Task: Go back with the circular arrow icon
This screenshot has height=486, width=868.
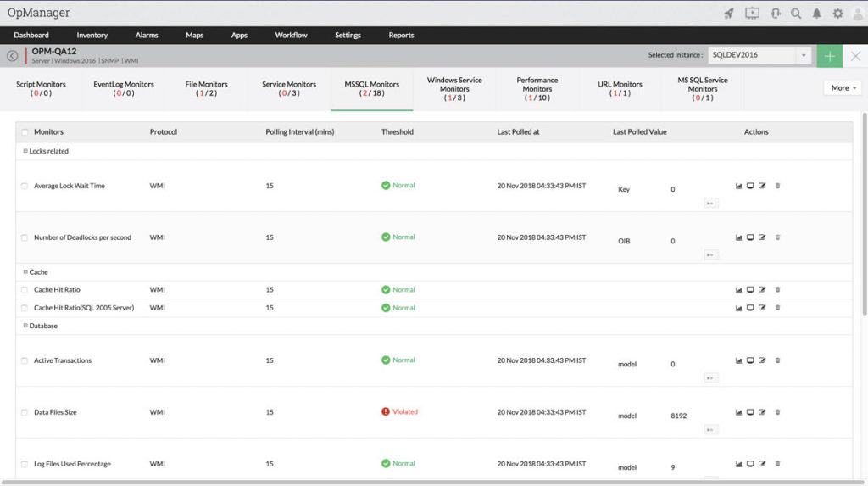Action: pos(12,55)
